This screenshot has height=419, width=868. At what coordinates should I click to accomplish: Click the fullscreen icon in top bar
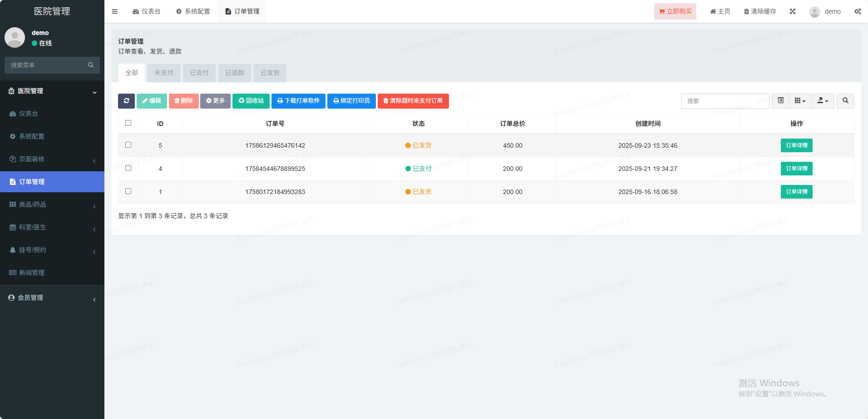point(792,11)
